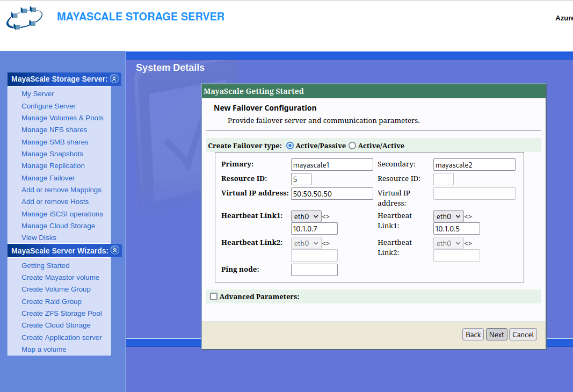Click the Virtual IP address field for primary

coord(332,193)
